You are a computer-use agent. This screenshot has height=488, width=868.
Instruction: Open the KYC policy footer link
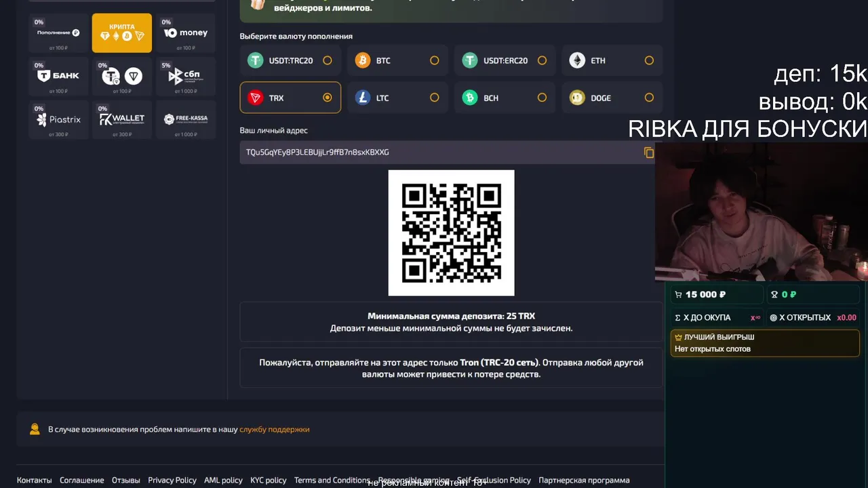(269, 480)
